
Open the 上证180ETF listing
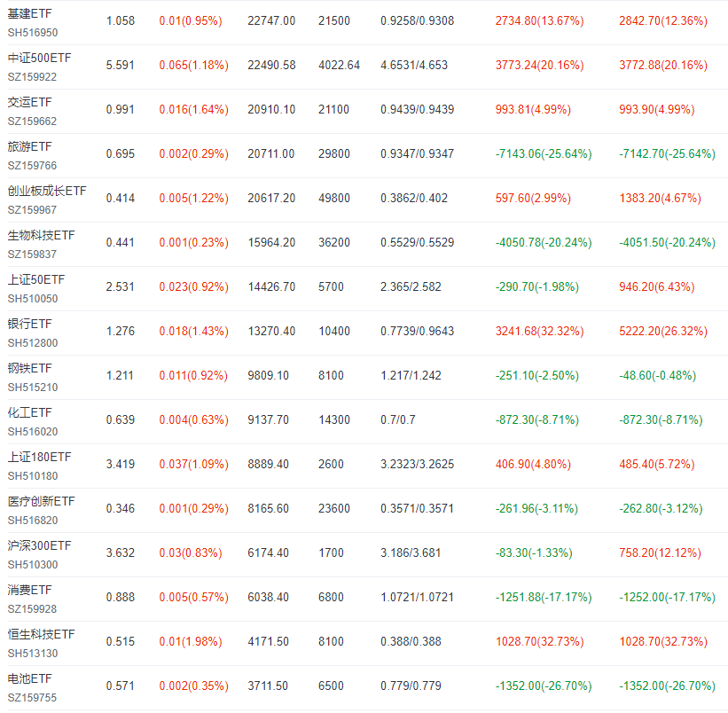coord(40,457)
